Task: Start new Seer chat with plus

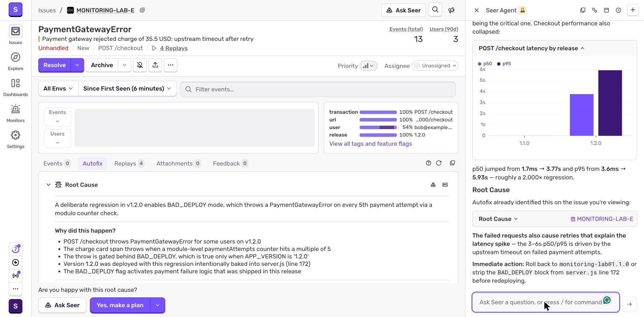Action: tap(633, 10)
